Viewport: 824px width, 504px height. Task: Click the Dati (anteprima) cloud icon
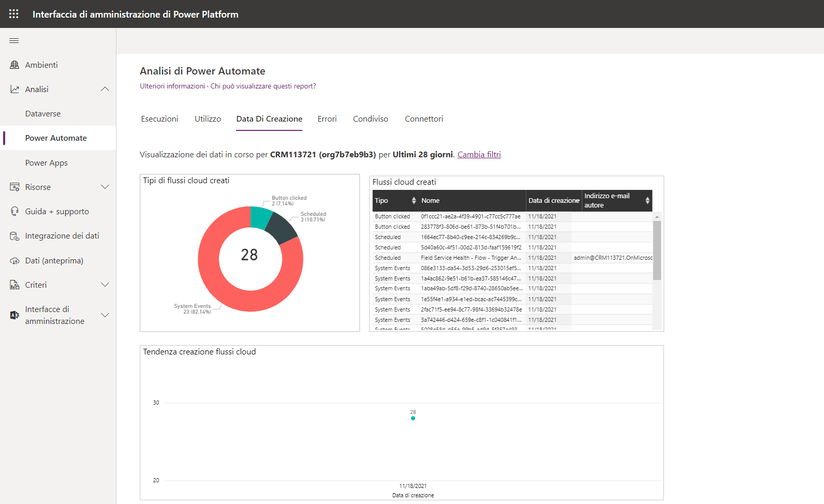14,260
